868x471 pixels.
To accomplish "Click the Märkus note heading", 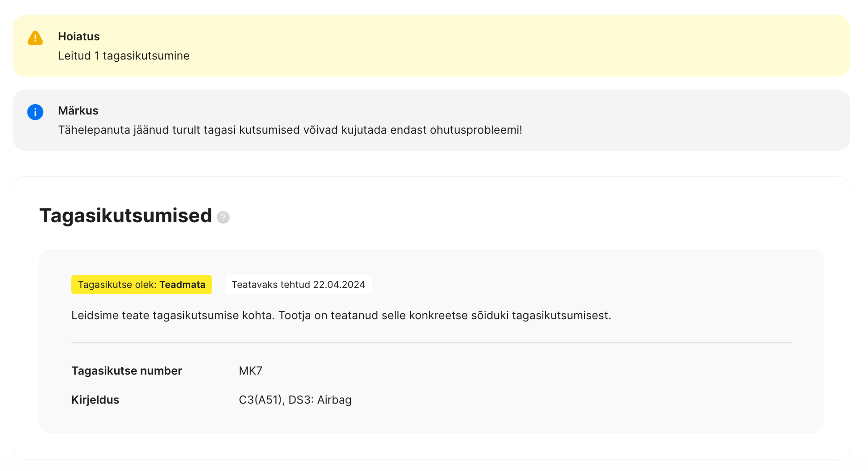I will [78, 110].
